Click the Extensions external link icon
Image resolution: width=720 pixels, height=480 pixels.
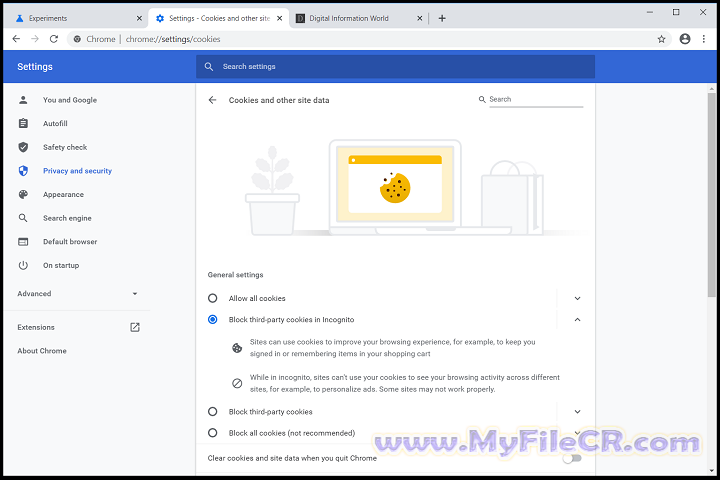tap(135, 327)
